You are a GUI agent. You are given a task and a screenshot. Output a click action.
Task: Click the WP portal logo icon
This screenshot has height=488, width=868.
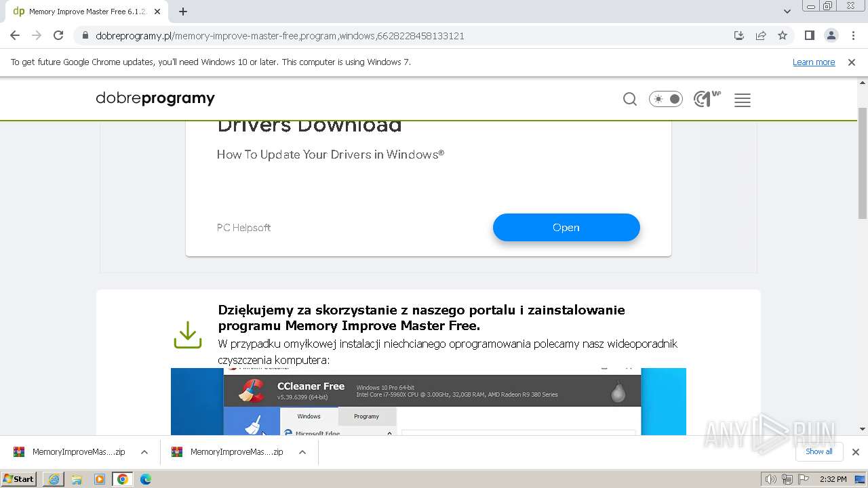point(707,100)
